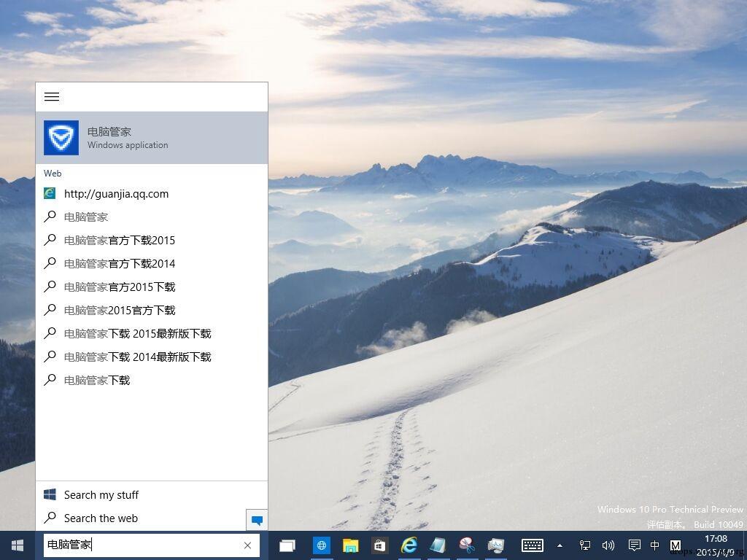Image resolution: width=747 pixels, height=560 pixels.
Task: Select suggestion 电脑管家官方下载2014
Action: 120,264
